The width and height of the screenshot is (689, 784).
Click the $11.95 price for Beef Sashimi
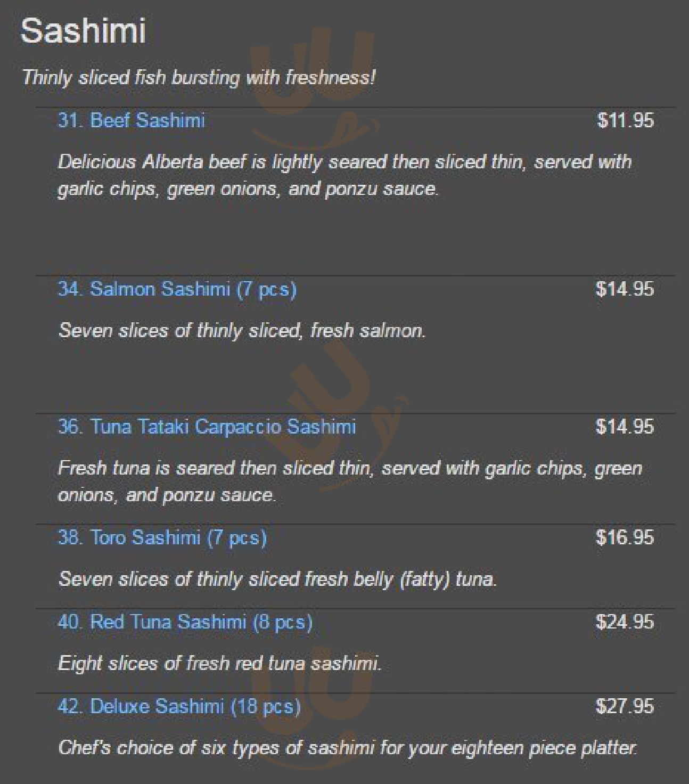tap(625, 120)
